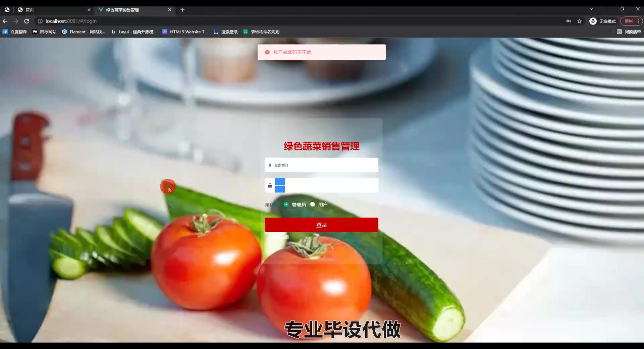The height and width of the screenshot is (349, 644).
Task: Open the Layui bookmark
Action: coord(134,32)
